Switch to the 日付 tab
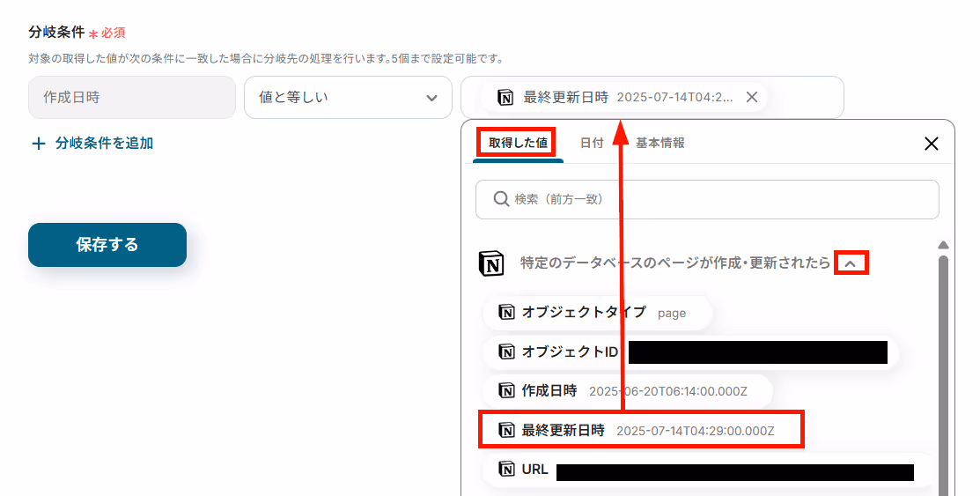Screen dimensions: 980x496 coord(592,144)
